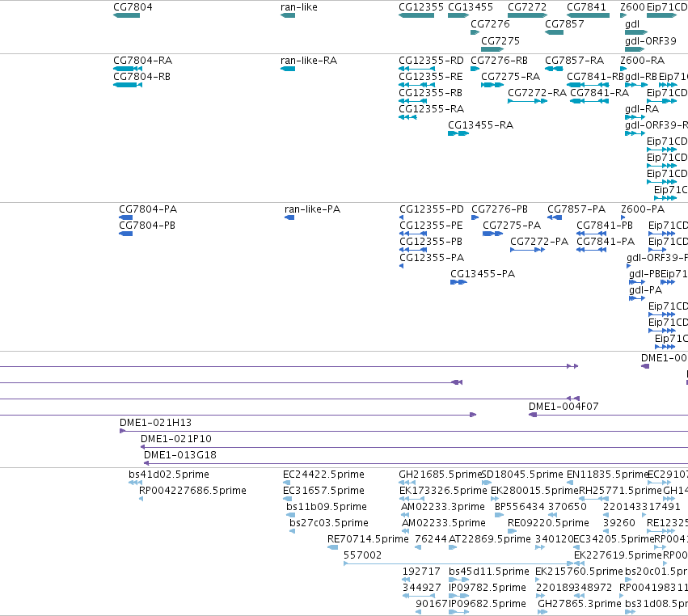Viewport: 688px width, 616px height.
Task: Click EST EC31657.5prime
Action: (323, 491)
